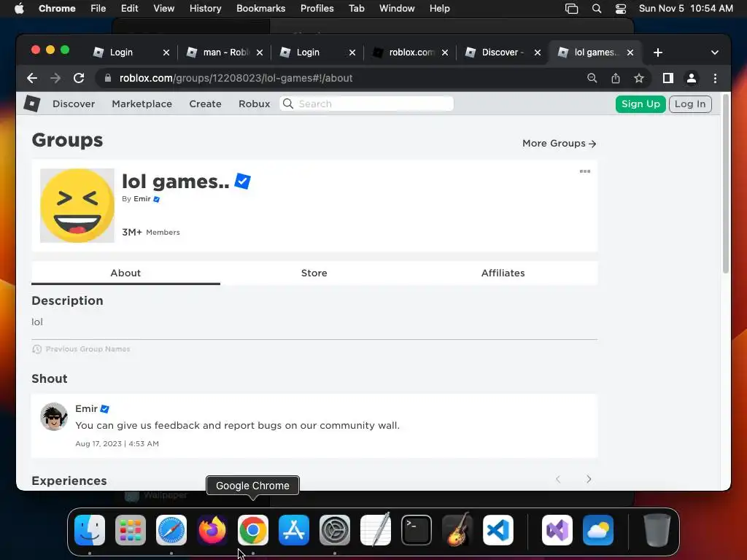Open Chrome three-dot menu
The height and width of the screenshot is (560, 747).
point(715,78)
